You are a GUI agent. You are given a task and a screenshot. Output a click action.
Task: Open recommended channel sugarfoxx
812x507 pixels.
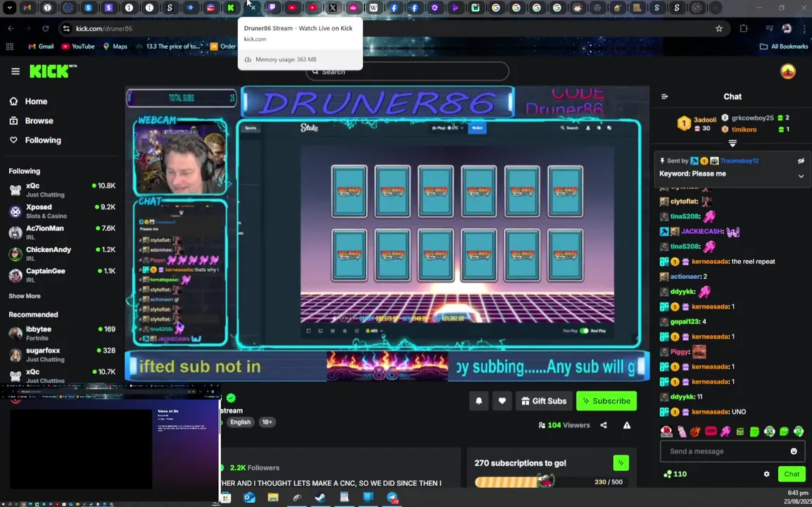pyautogui.click(x=62, y=355)
